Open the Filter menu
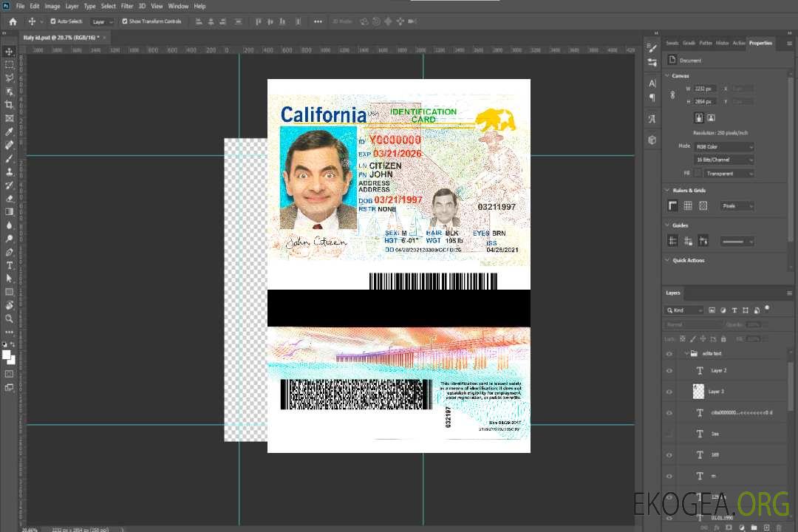This screenshot has height=532, width=798. point(127,6)
